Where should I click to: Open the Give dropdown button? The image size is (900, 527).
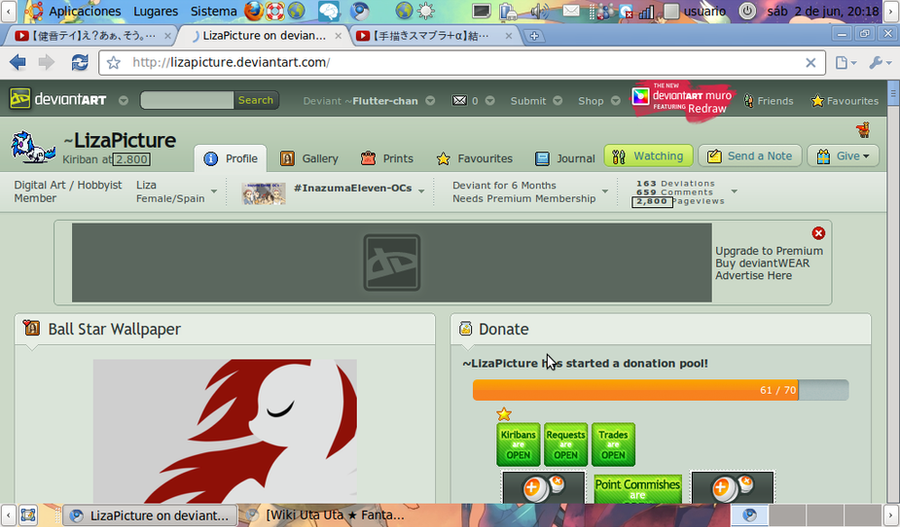(843, 156)
